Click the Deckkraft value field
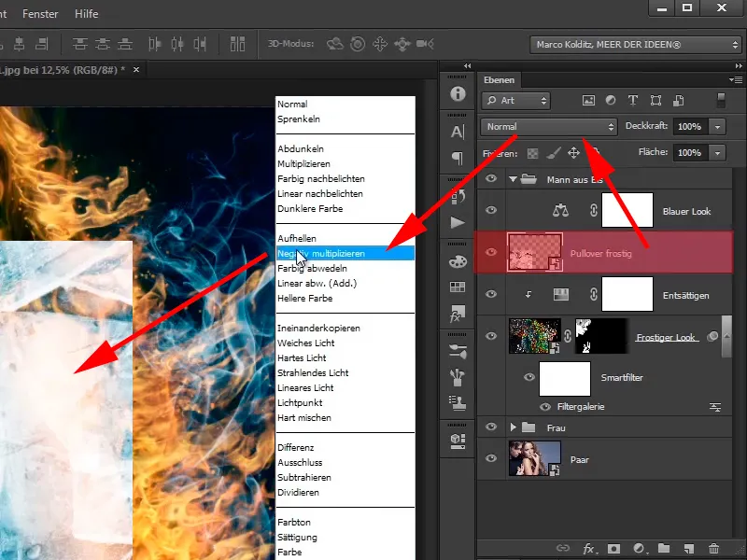Viewport: 747px width, 560px height. [x=690, y=127]
